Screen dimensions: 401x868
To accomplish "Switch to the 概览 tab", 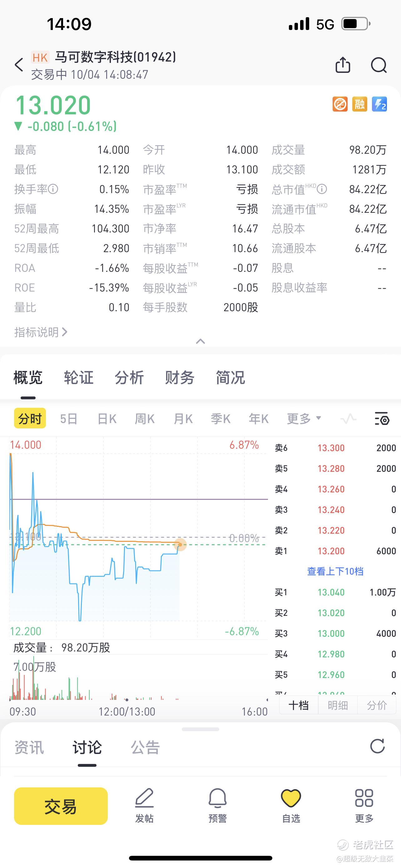I will click(x=28, y=377).
